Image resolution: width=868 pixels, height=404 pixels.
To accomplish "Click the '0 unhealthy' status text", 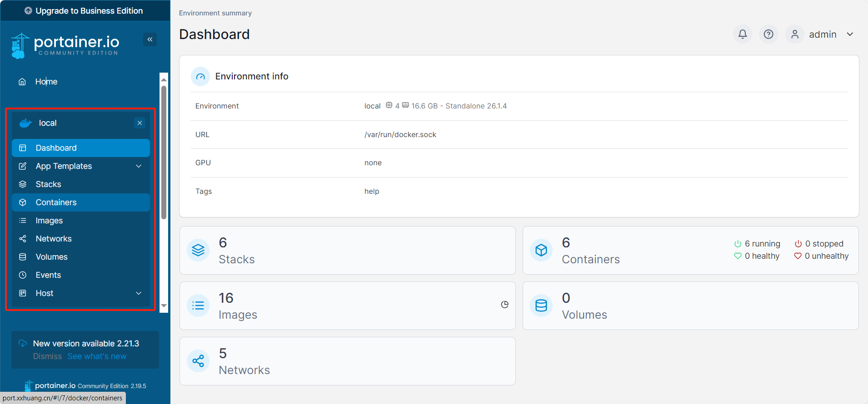I will point(827,256).
